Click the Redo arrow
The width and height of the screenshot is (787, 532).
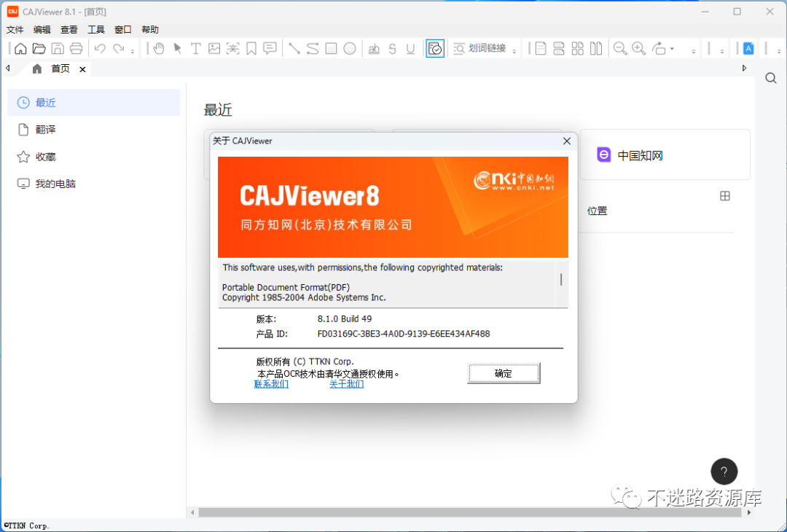pos(119,49)
